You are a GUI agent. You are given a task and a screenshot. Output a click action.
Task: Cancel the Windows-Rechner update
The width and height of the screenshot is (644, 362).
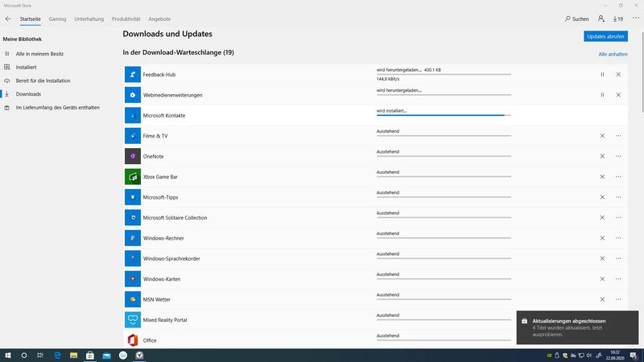pyautogui.click(x=602, y=238)
